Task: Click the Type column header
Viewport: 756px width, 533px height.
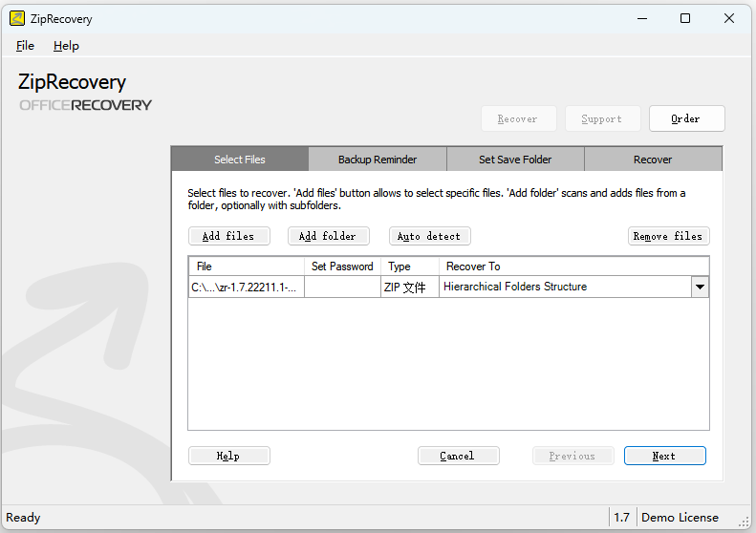Action: [410, 266]
